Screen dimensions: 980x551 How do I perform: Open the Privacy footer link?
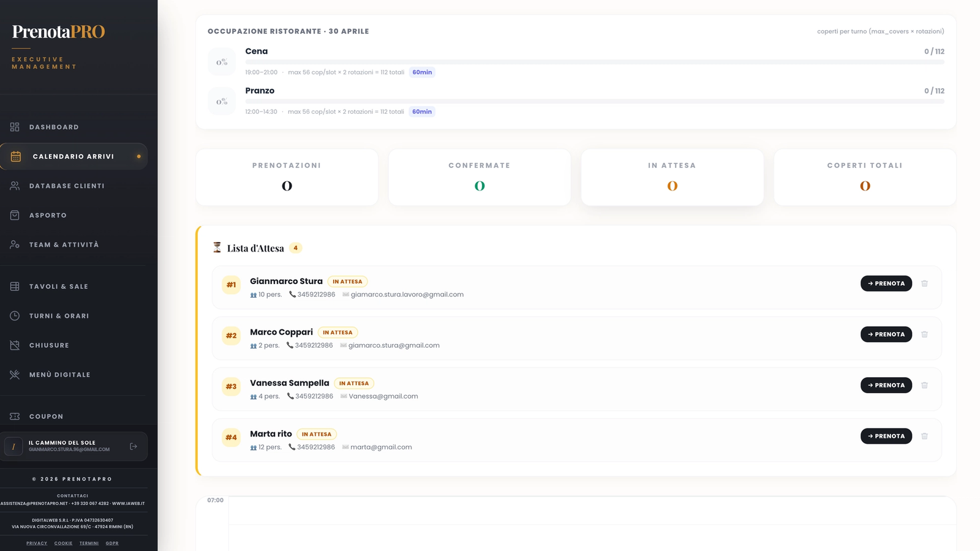(x=37, y=543)
